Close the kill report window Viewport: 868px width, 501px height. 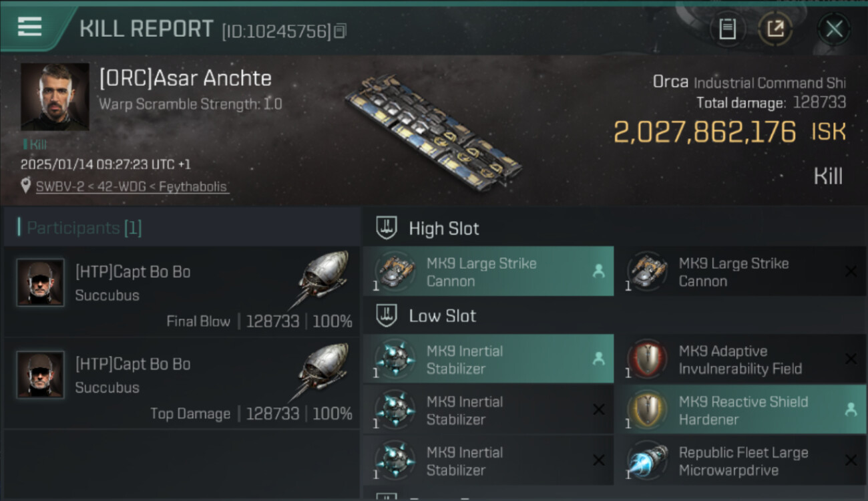[834, 29]
